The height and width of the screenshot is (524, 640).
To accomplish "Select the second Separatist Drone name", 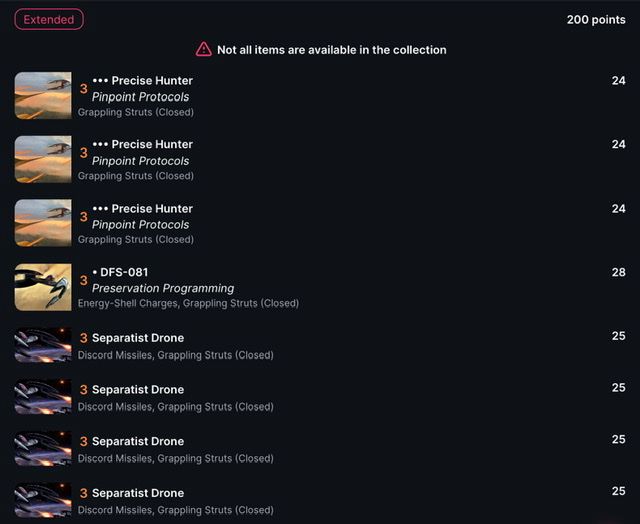I will pyautogui.click(x=138, y=390).
